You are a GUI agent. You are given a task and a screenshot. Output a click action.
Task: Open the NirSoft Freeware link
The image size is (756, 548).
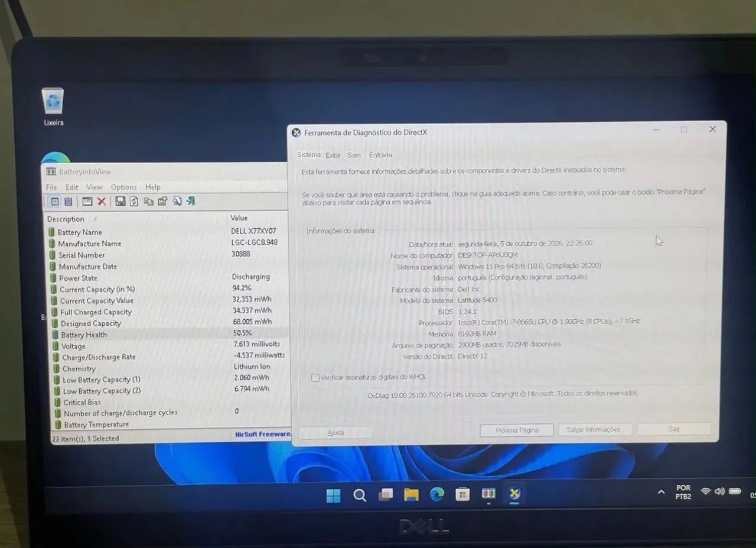[x=263, y=434]
